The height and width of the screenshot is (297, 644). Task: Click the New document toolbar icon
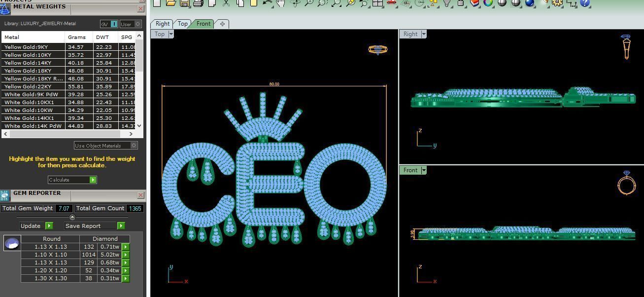[157, 2]
